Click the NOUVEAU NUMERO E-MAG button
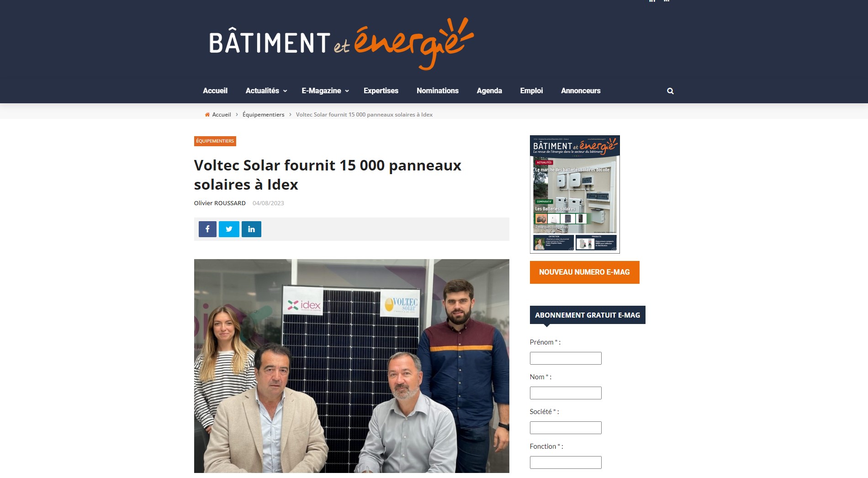The height and width of the screenshot is (478, 868). click(x=584, y=272)
